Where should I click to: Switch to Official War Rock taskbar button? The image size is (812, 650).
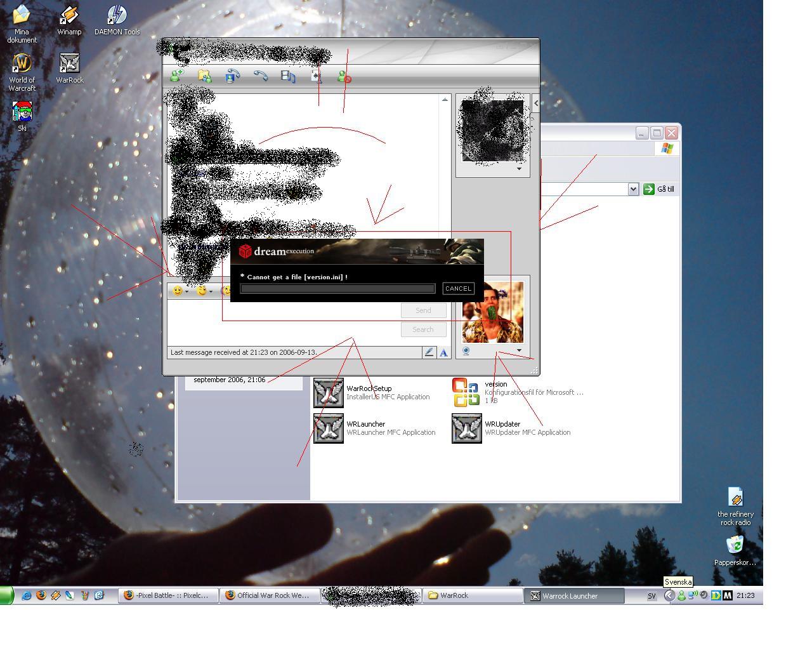coord(269,595)
